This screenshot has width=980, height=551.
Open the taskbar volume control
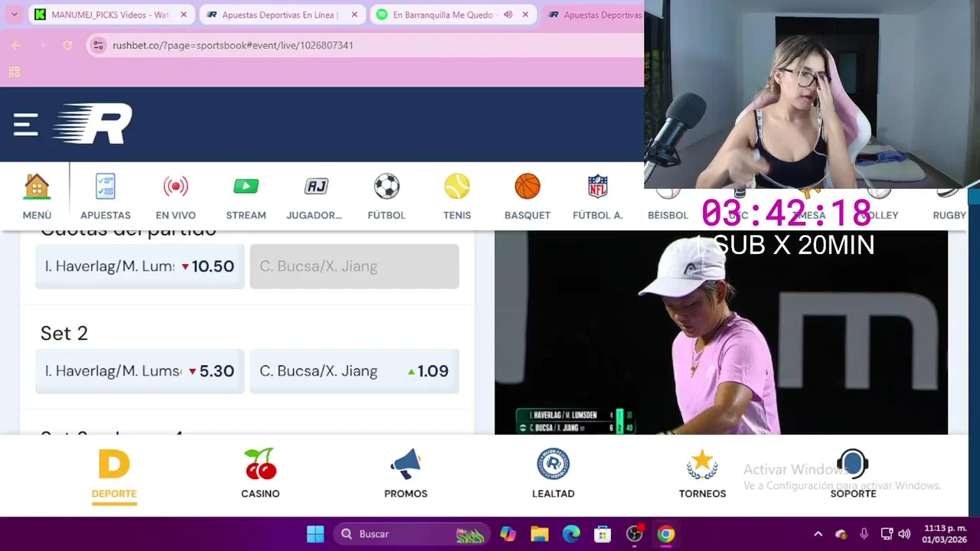click(904, 534)
